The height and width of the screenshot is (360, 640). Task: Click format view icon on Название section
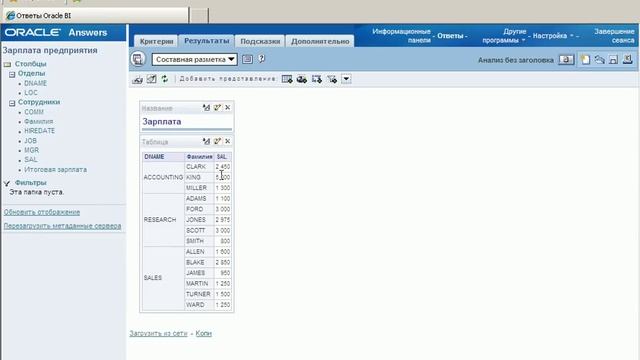point(206,108)
